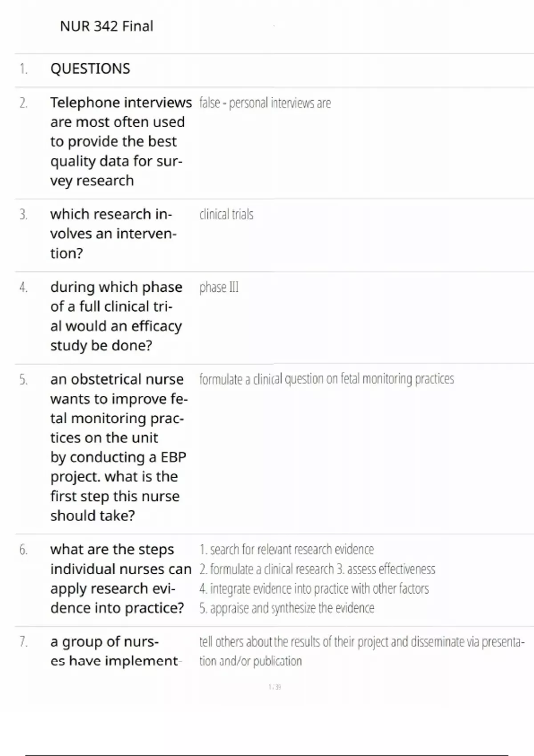Select the question about research involving an intervention
This screenshot has height=756, width=534.
113,234
